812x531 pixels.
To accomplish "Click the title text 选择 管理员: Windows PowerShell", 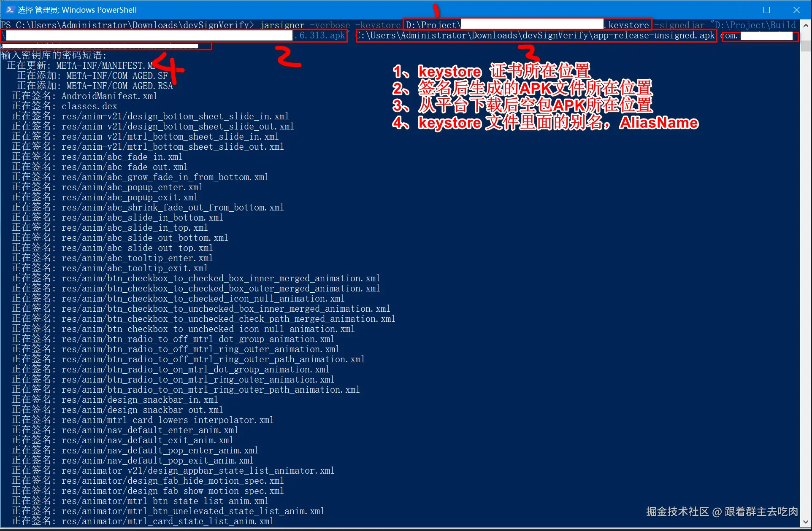I will tap(77, 10).
